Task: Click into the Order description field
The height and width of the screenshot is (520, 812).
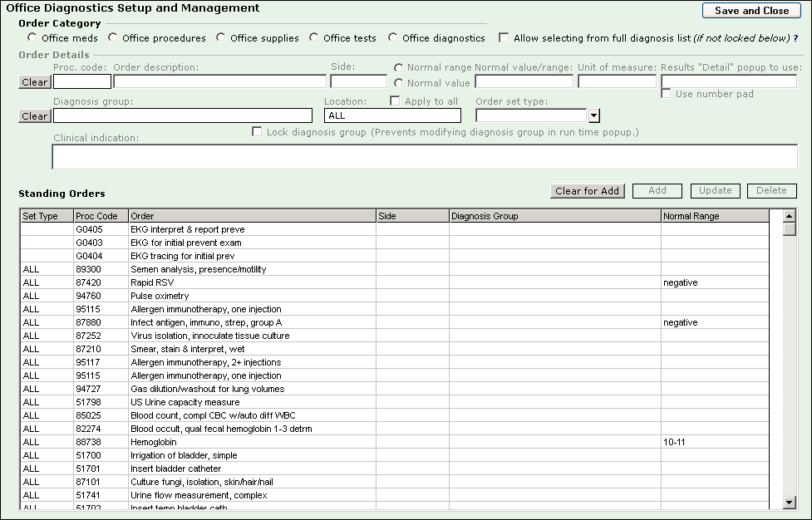Action: (x=220, y=81)
